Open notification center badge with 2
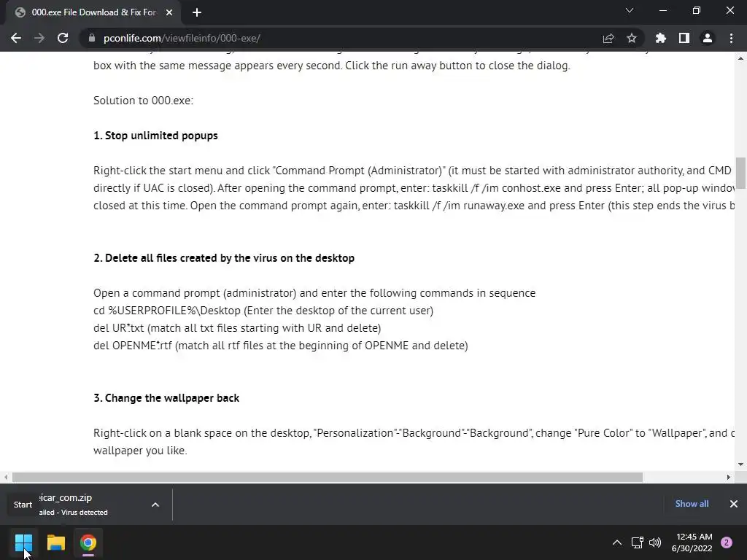Screen dimensions: 747x560 click(727, 542)
